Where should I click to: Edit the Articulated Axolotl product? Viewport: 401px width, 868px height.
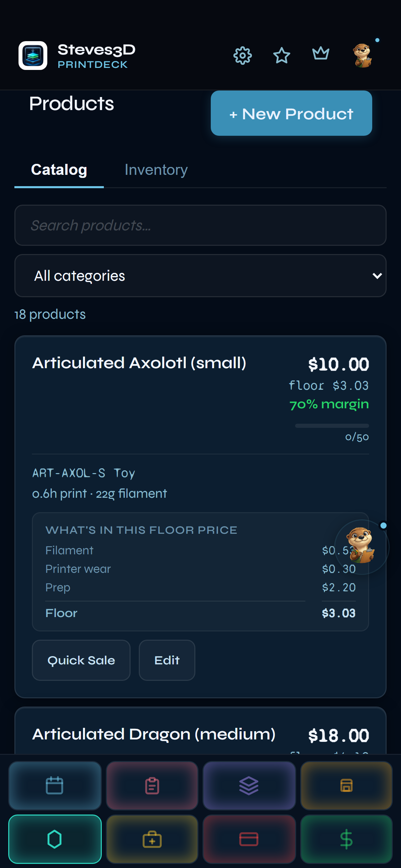tap(167, 660)
